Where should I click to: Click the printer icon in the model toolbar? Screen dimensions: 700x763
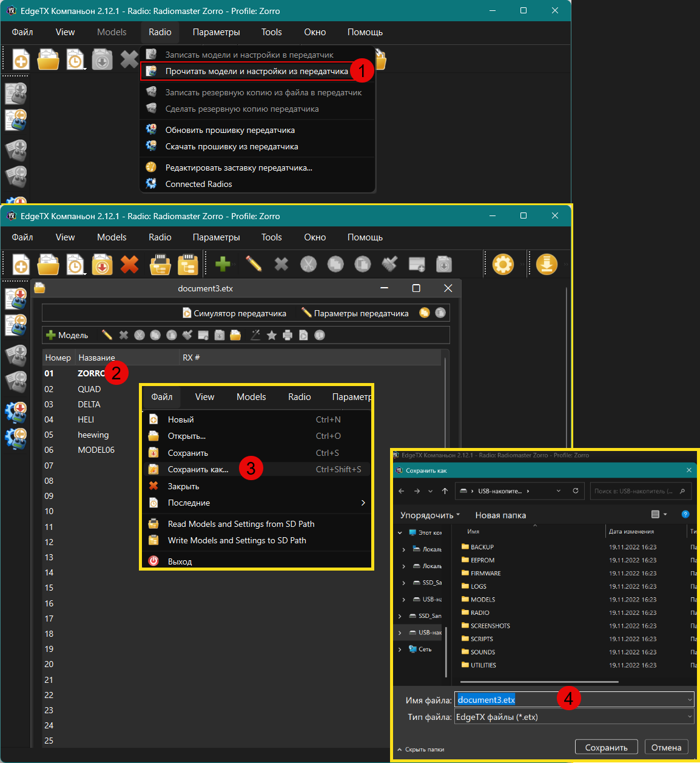(288, 335)
